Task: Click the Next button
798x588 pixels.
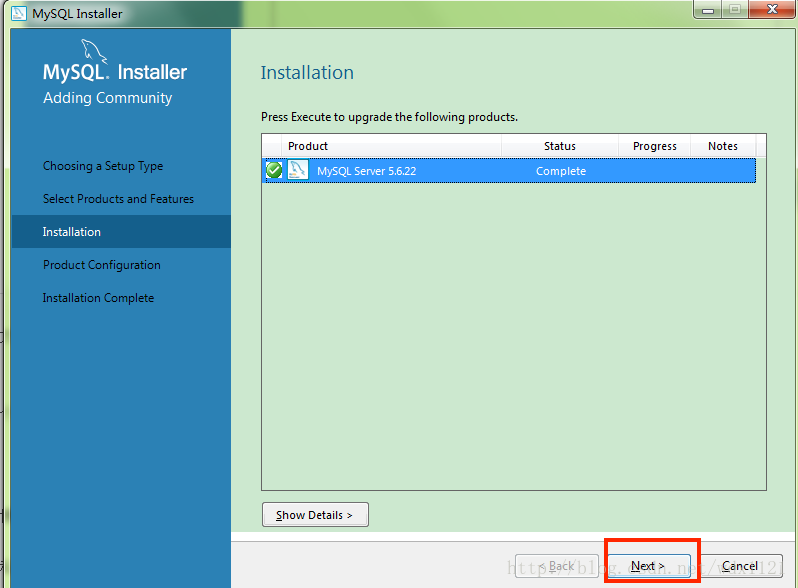Action: click(649, 566)
